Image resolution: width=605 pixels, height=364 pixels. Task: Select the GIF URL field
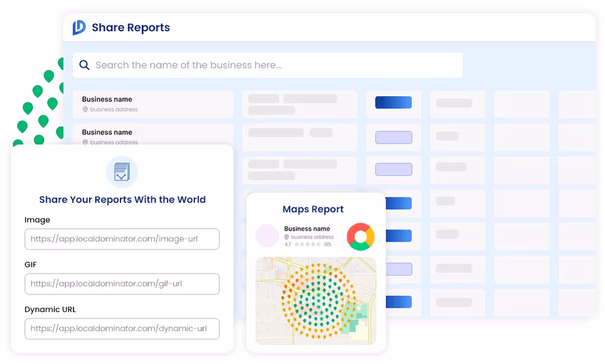click(122, 284)
